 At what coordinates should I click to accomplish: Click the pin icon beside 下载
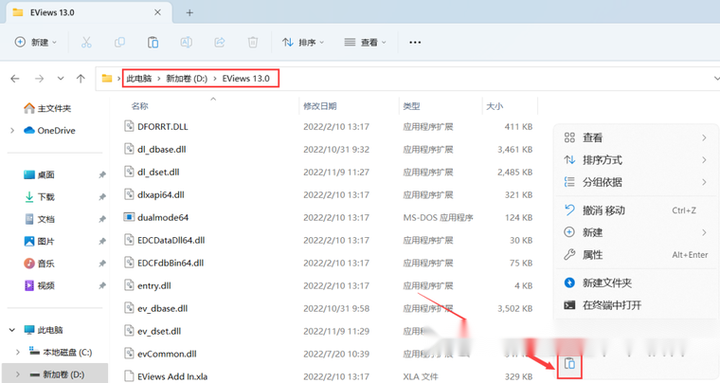(102, 197)
